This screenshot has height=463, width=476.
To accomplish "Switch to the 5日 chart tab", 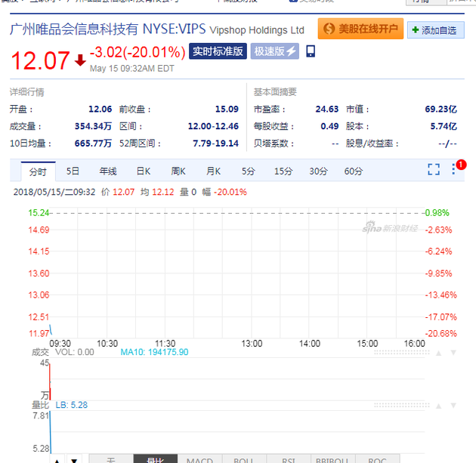I will tap(73, 171).
